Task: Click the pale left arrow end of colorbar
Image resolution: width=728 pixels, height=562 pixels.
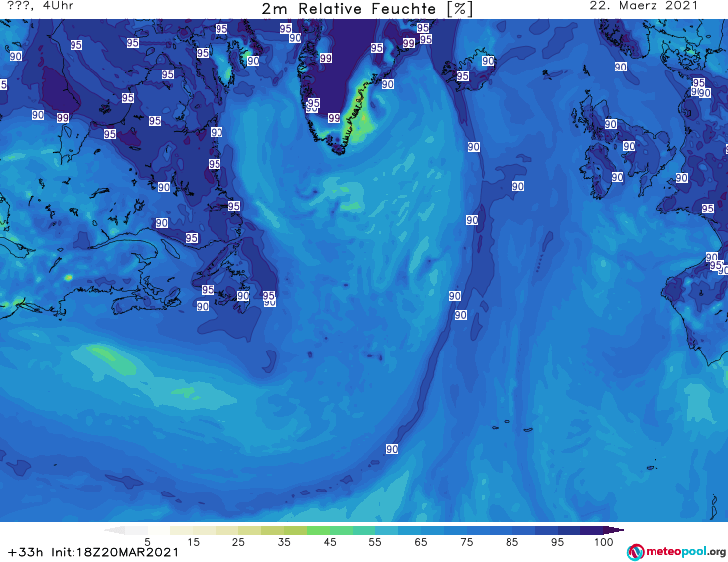Action: [x=114, y=531]
